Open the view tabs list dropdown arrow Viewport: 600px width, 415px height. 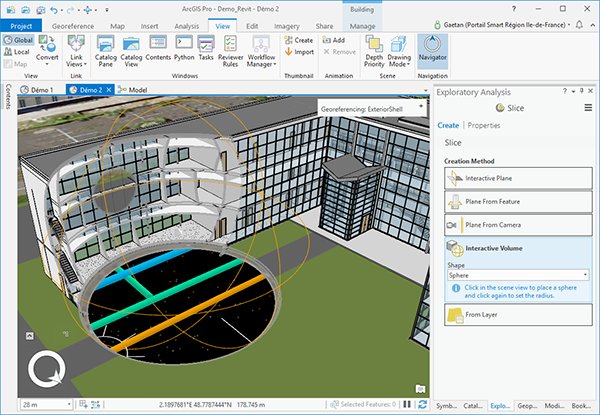[426, 91]
